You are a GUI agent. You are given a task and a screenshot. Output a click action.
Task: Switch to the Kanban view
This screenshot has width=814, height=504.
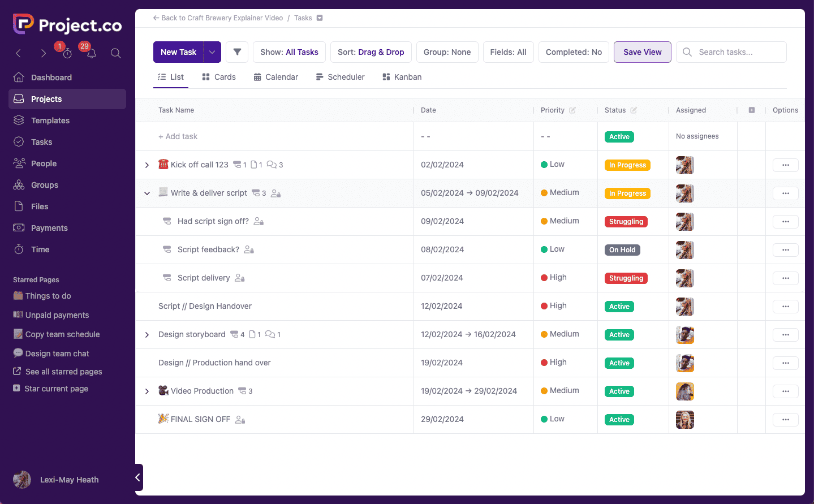click(x=402, y=76)
